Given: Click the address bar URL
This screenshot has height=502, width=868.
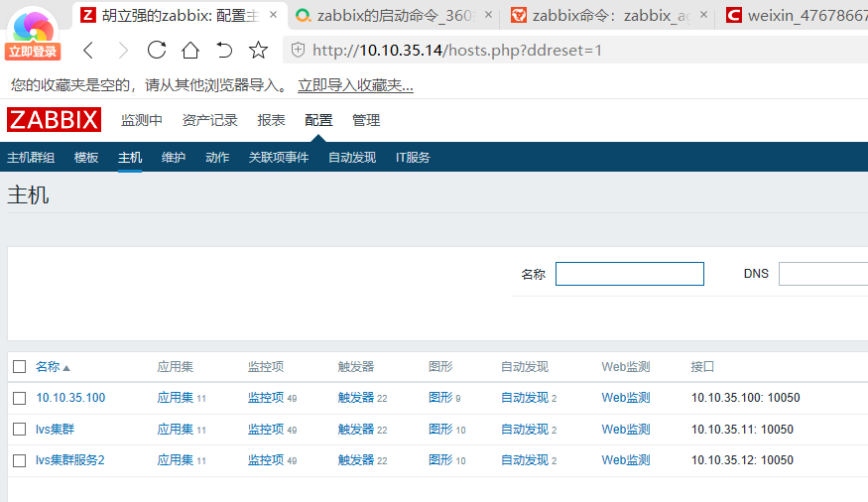Looking at the screenshot, I should click(456, 51).
